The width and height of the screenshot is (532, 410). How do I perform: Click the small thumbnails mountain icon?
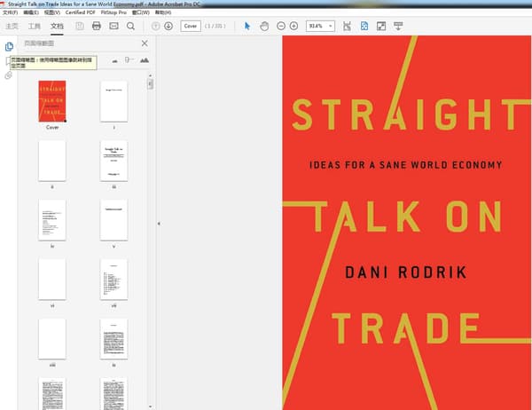coord(115,61)
